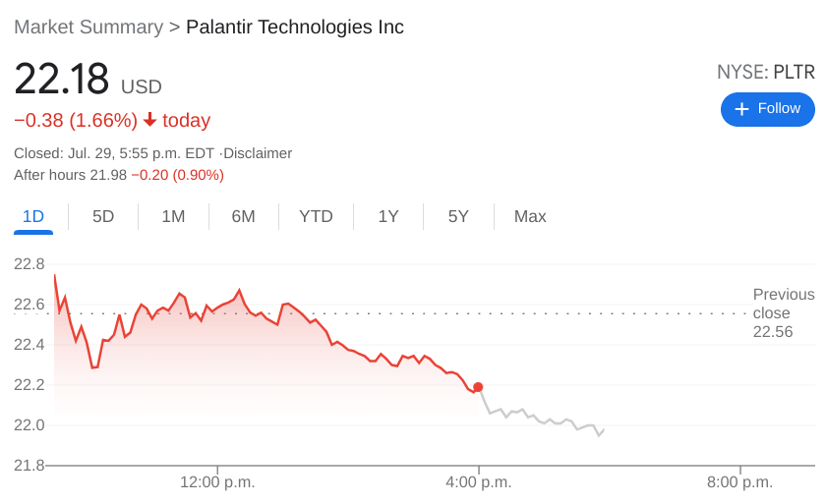Click the red down arrow icon
Screen dimensions: 827x504
(x=149, y=120)
